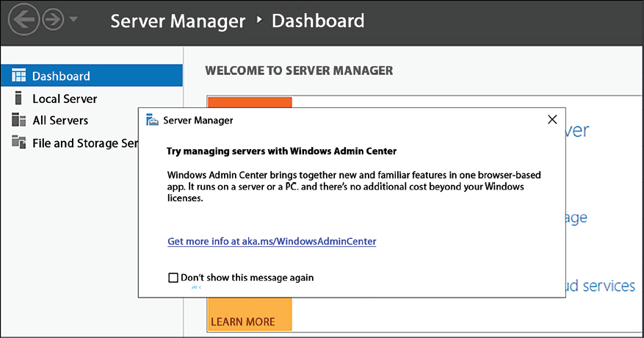Select Dashboard in the navigation pane
Image resolution: width=644 pixels, height=338 pixels.
click(92, 75)
